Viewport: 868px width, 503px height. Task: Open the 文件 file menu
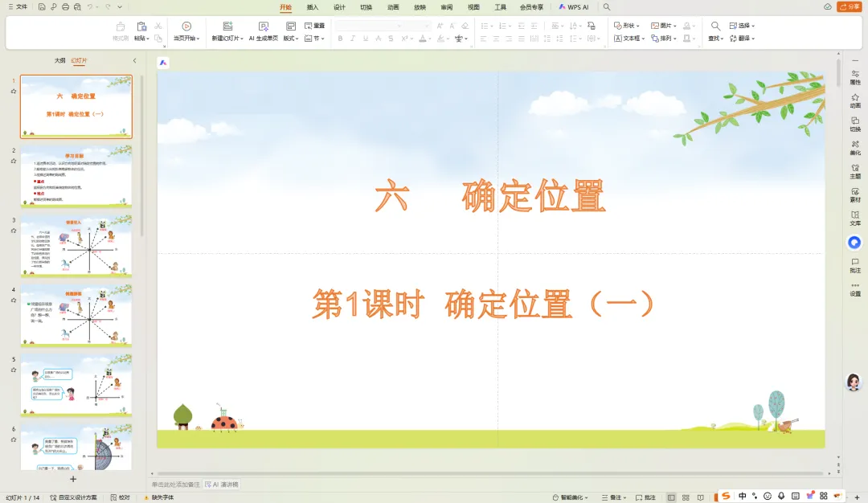pyautogui.click(x=18, y=7)
